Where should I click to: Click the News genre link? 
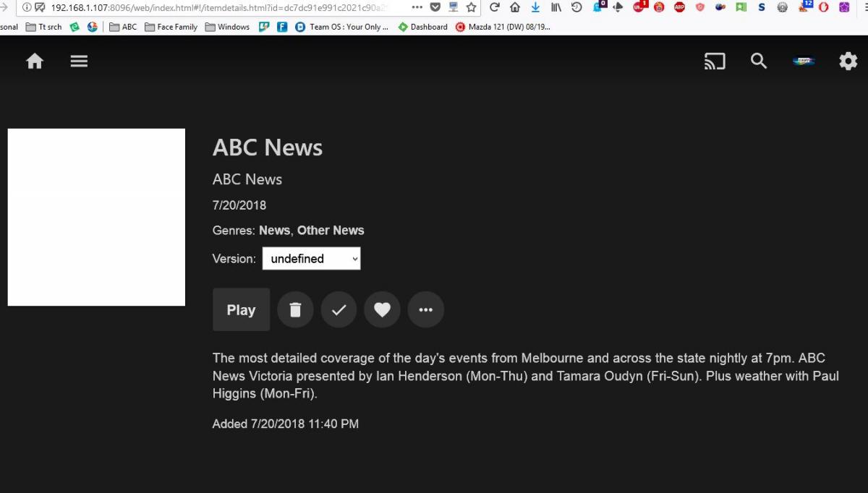tap(274, 231)
